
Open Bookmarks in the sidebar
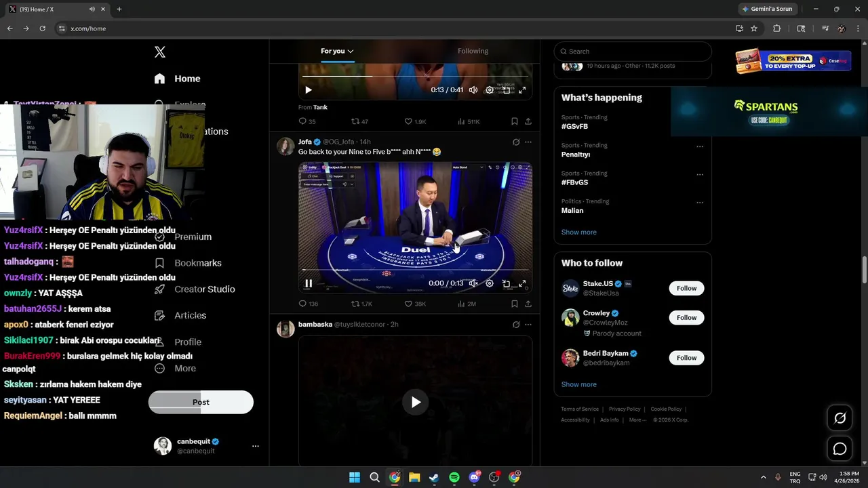[188, 263]
